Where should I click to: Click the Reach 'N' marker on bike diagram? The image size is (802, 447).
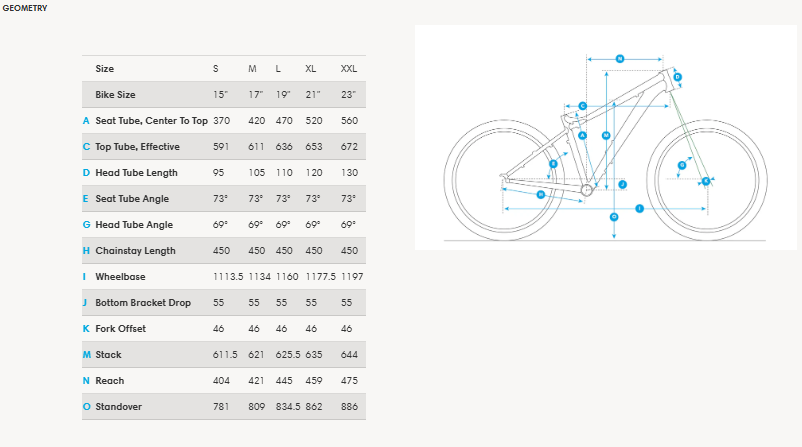point(619,59)
